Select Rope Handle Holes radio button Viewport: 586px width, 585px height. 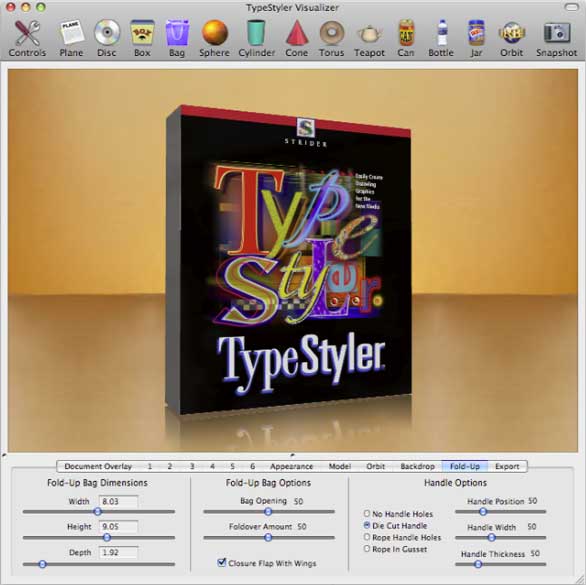tap(367, 537)
